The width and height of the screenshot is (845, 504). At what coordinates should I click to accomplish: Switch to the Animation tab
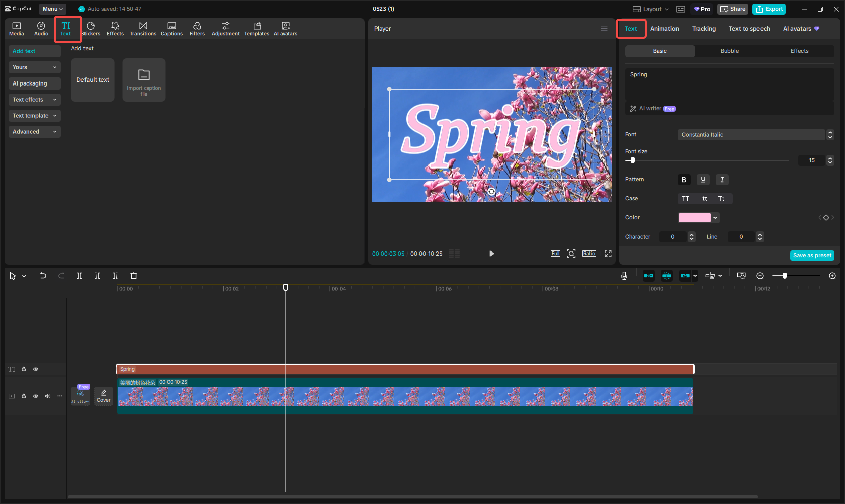(664, 29)
